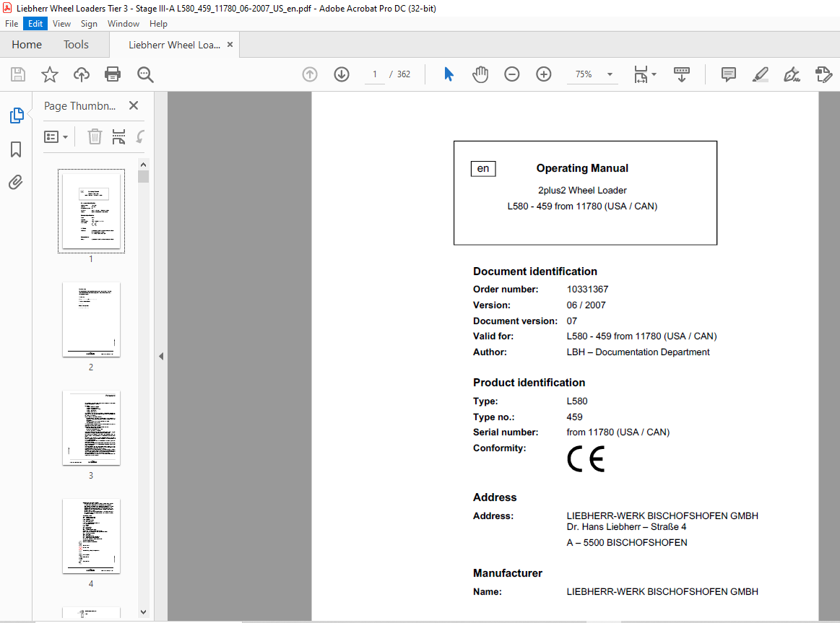Click the current page number field
840x623 pixels.
pyautogui.click(x=374, y=74)
